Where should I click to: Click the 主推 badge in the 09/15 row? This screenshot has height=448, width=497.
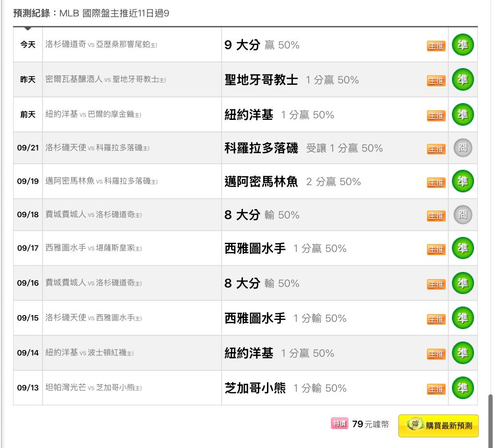436,319
